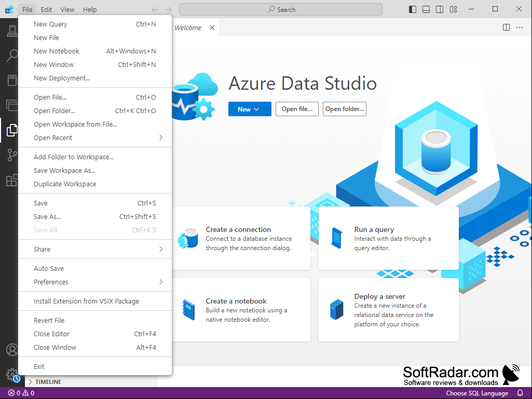Open the Explorer files icon in activity bar
Screen dimensions: 532x399
click(x=12, y=130)
